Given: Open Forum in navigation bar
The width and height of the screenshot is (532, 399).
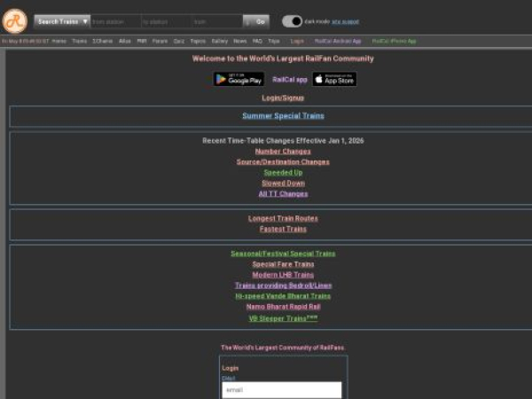Looking at the screenshot, I should pos(160,41).
